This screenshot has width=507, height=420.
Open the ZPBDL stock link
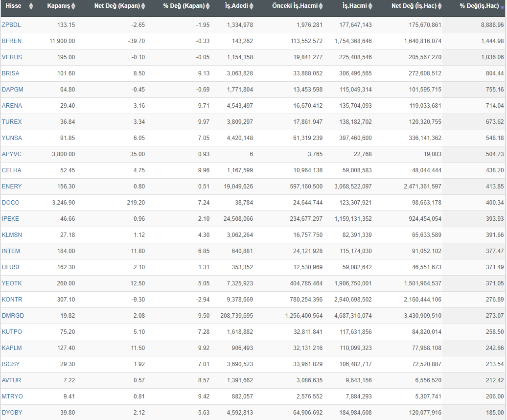11,25
